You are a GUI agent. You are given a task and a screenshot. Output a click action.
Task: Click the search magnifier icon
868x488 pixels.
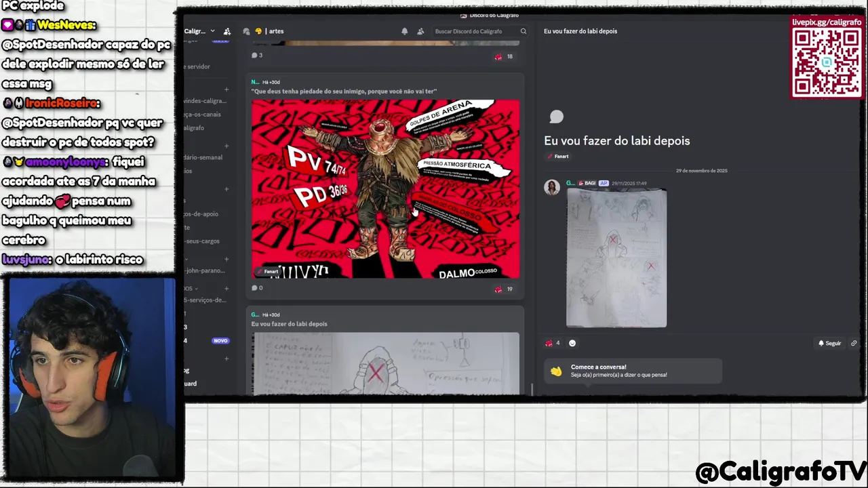[x=523, y=31]
